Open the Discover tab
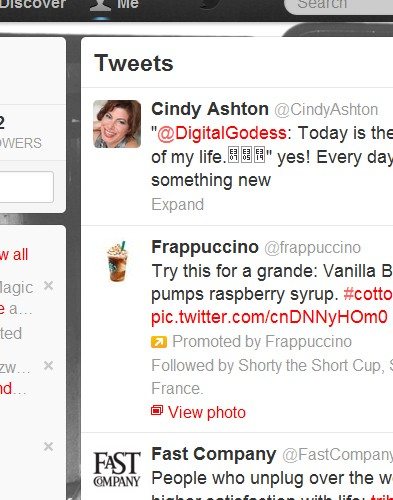This screenshot has height=500, width=393. tap(33, 5)
